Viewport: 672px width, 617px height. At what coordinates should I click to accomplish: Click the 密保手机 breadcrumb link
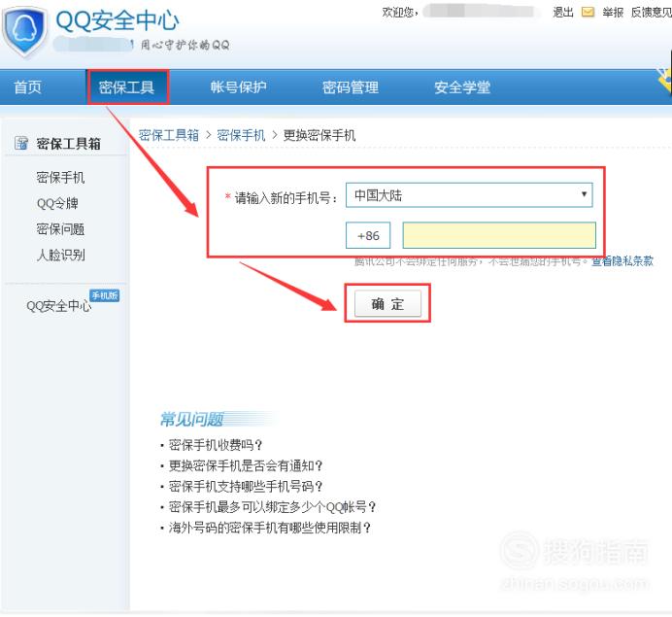241,135
